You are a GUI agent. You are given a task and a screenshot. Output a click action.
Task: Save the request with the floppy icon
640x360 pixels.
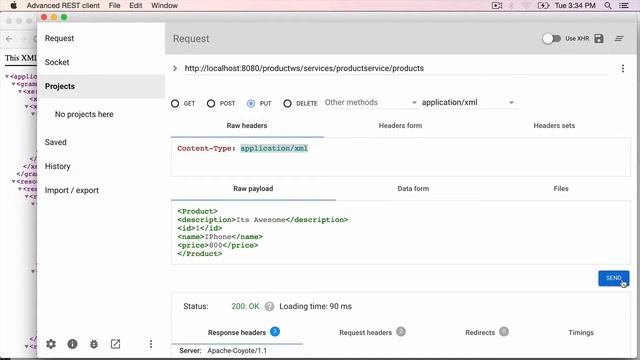(599, 38)
